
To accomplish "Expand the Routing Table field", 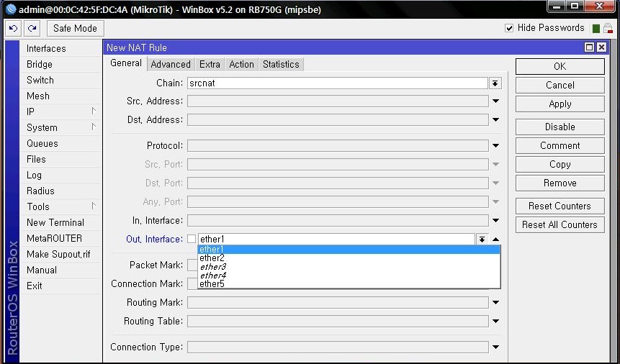I will coord(496,322).
